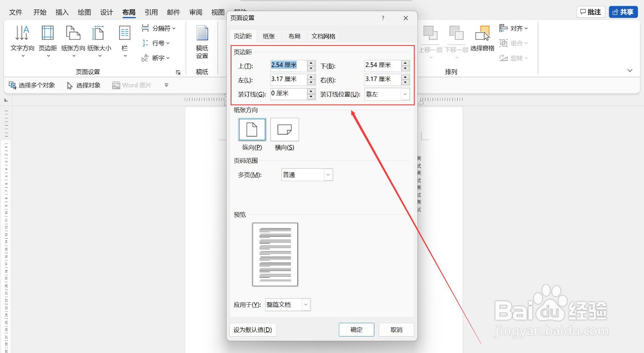Close the 页面设置 dialog
The width and height of the screenshot is (644, 353).
click(x=406, y=18)
